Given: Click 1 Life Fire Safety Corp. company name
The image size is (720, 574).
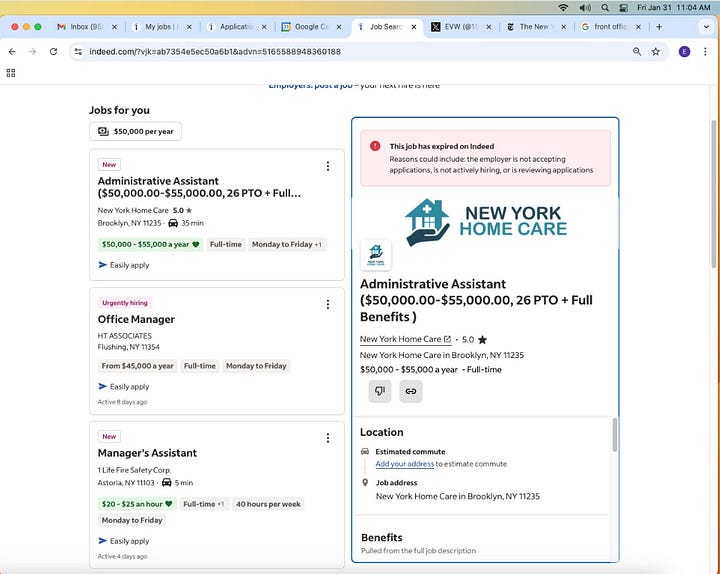Looking at the screenshot, I should coord(134,470).
